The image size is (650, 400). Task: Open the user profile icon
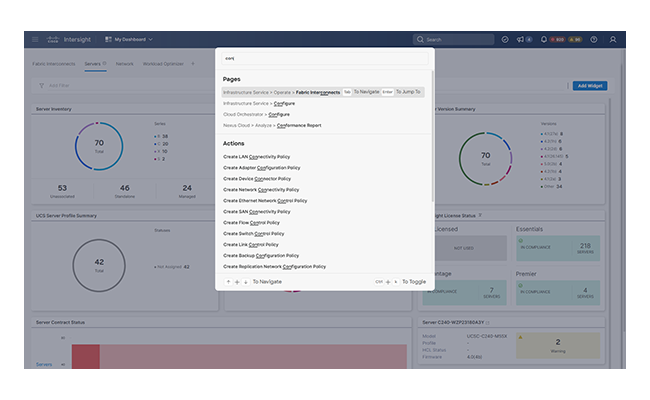pyautogui.click(x=613, y=39)
